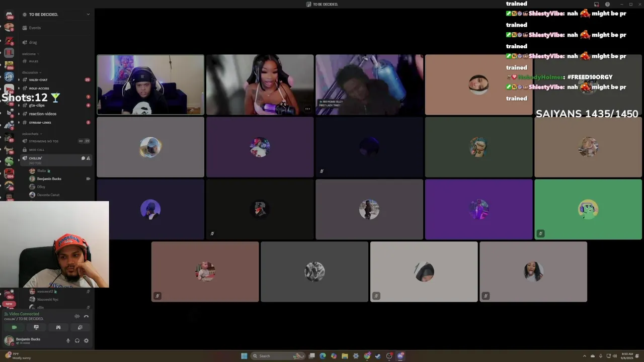This screenshot has width=644, height=362.
Task: Open the help icon in title bar
Action: [x=607, y=4]
